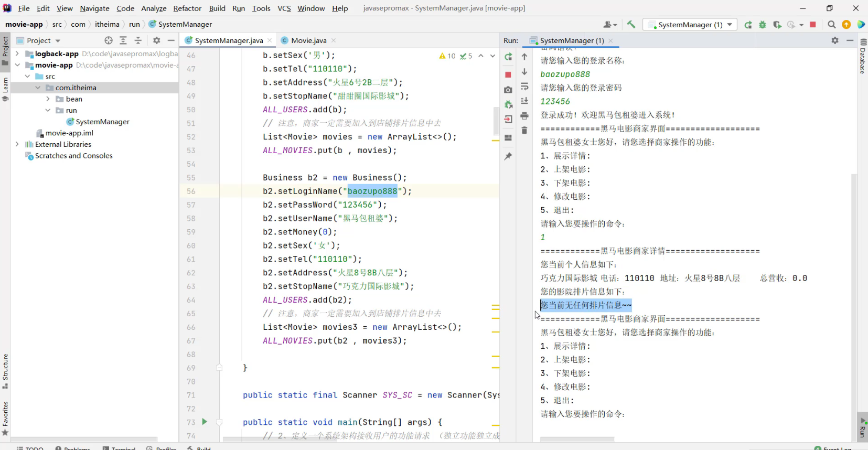Toggle soft-wrap in console
The width and height of the screenshot is (868, 450).
pos(524,87)
